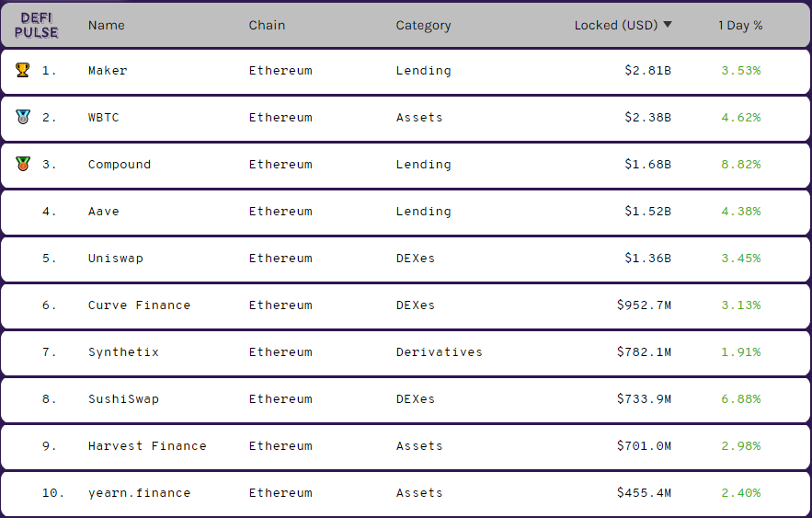The image size is (812, 518).
Task: Open the Uniswap project page
Action: click(116, 259)
